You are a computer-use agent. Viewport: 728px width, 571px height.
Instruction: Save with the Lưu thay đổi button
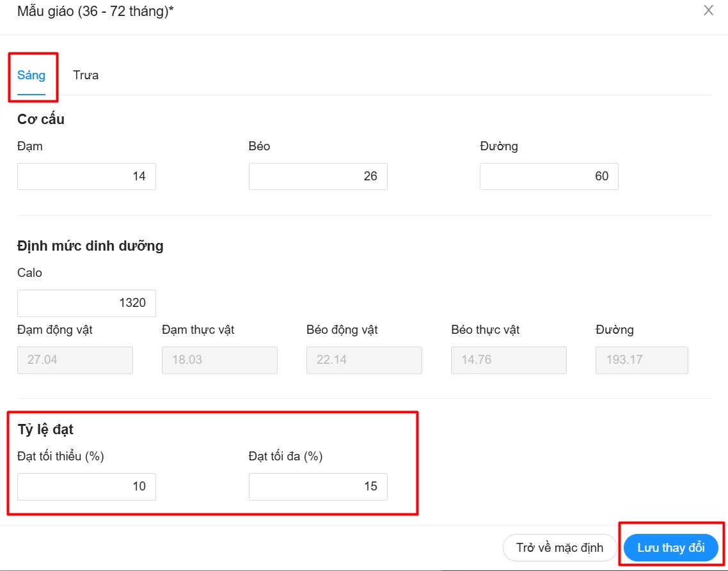pos(670,548)
